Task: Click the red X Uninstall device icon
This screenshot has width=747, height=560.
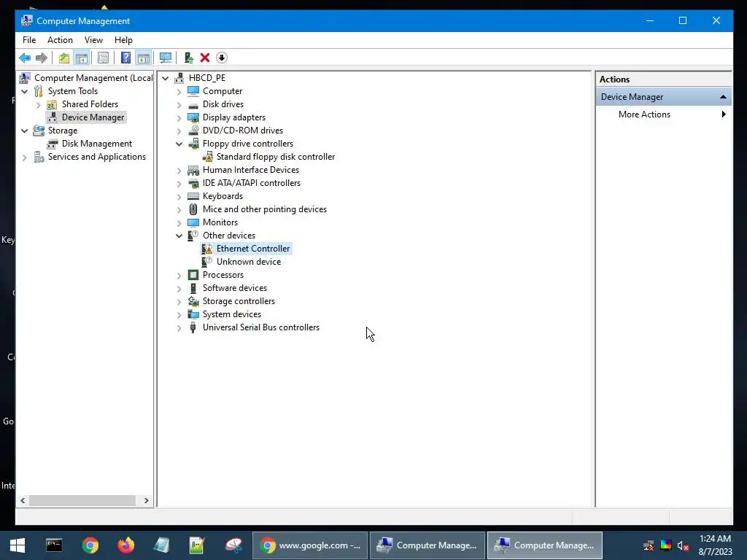Action: point(205,58)
